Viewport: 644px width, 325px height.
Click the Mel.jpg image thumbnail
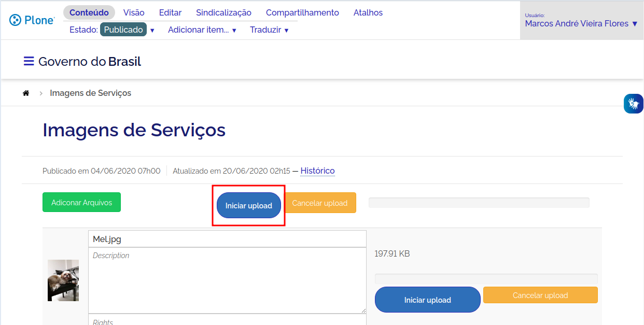pyautogui.click(x=63, y=280)
